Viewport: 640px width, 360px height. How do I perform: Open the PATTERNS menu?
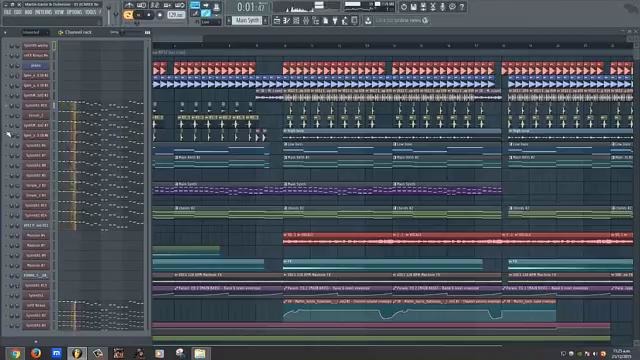[x=43, y=12]
